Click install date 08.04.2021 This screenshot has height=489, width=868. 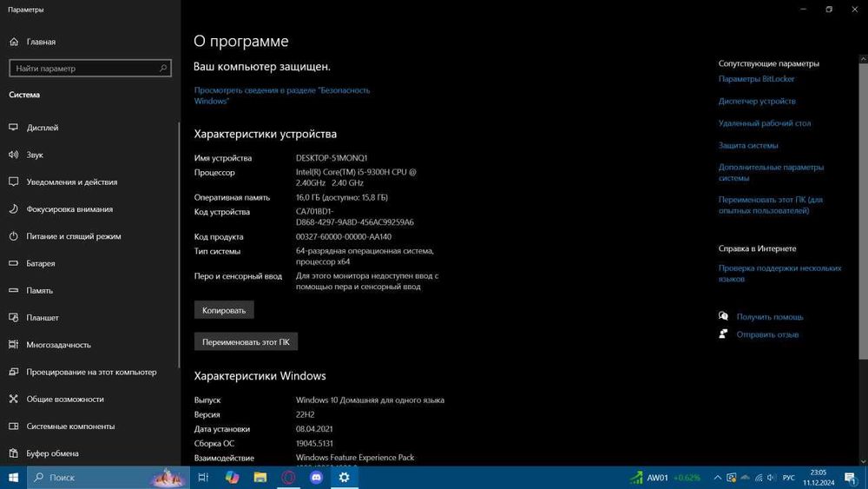pyautogui.click(x=314, y=429)
